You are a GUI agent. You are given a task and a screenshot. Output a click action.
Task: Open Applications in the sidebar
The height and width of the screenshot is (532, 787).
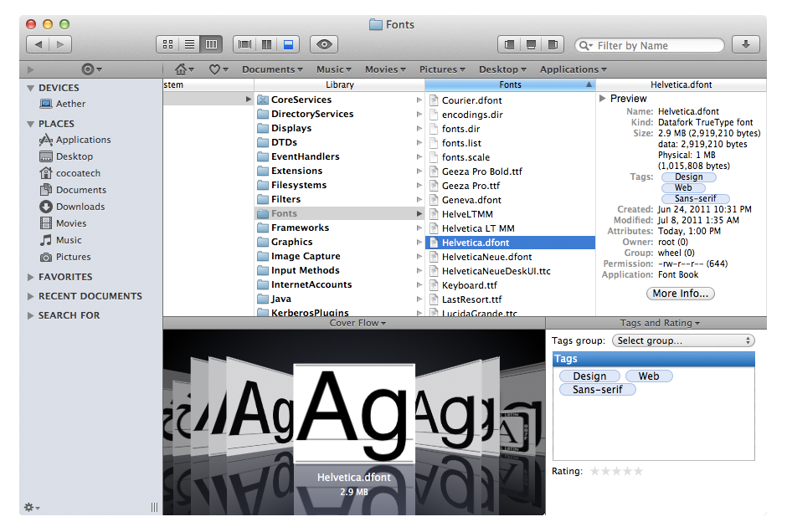75,140
